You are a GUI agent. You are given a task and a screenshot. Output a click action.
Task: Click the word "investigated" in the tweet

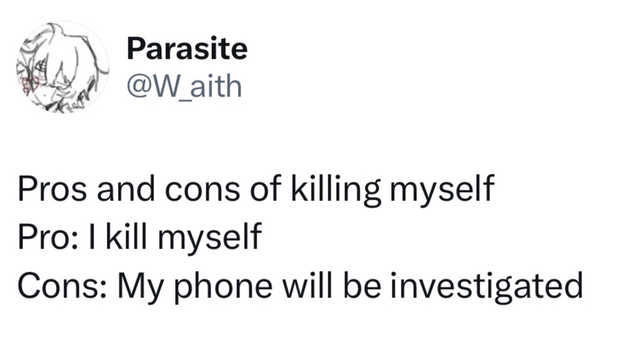(486, 285)
